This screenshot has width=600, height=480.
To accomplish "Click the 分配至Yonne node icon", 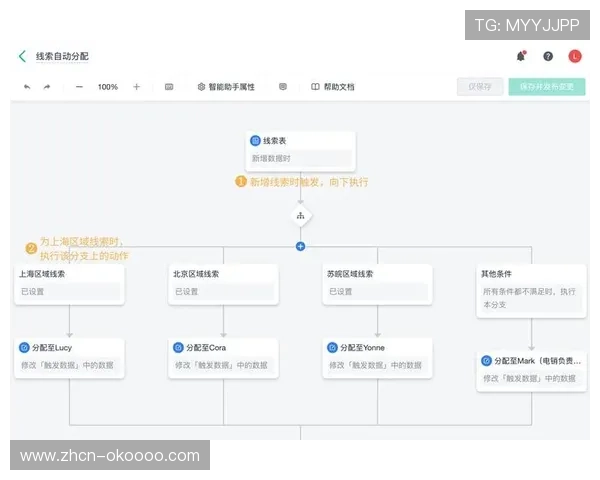I will click(x=333, y=348).
